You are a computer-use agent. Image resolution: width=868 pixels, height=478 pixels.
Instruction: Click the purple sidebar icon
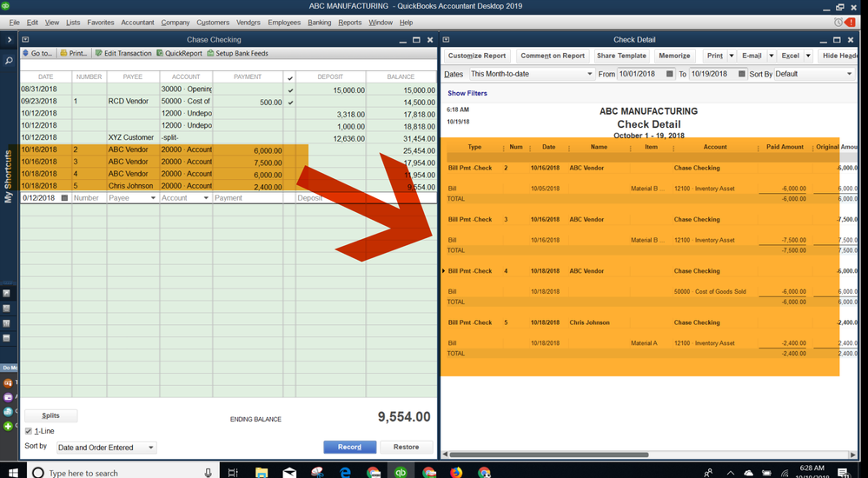[8, 397]
